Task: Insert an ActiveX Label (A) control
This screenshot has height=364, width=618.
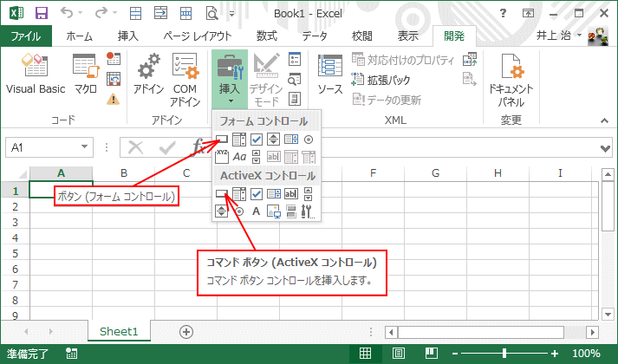Action: (x=257, y=211)
